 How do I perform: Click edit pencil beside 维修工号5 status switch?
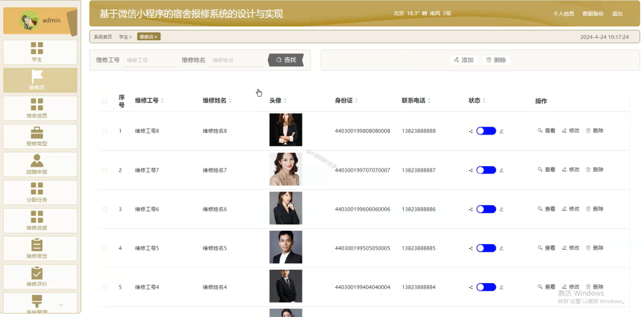tap(501, 248)
